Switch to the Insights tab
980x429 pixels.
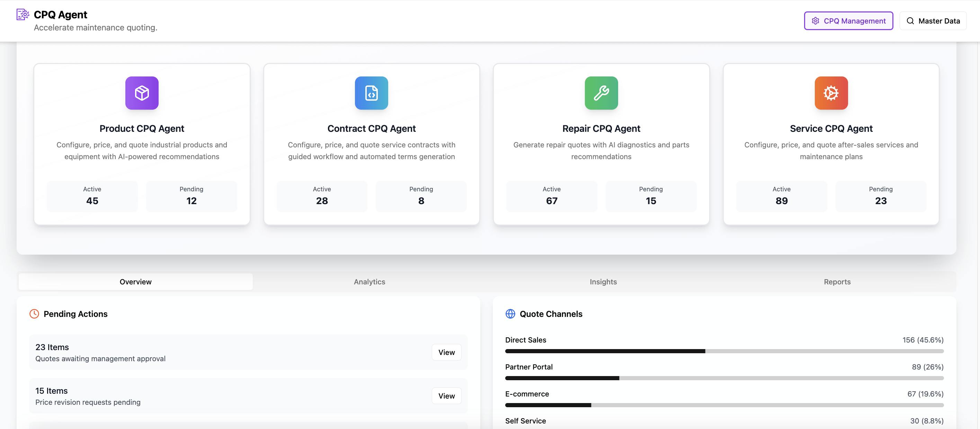[x=603, y=282]
